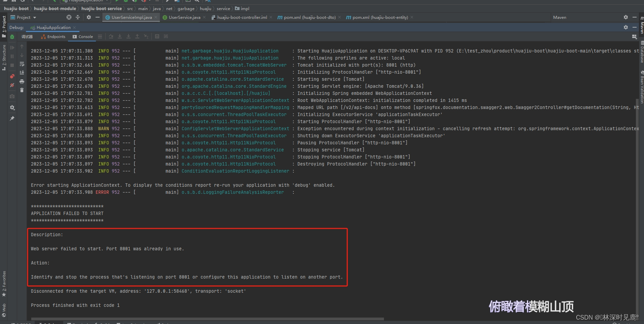This screenshot has height=324, width=644.
Task: Click the Rerun debug bug icon
Action: click(x=12, y=37)
